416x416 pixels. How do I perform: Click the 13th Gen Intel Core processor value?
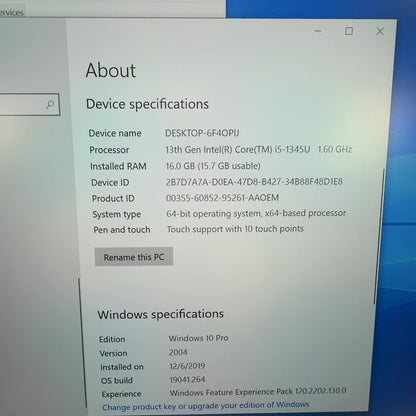click(259, 149)
